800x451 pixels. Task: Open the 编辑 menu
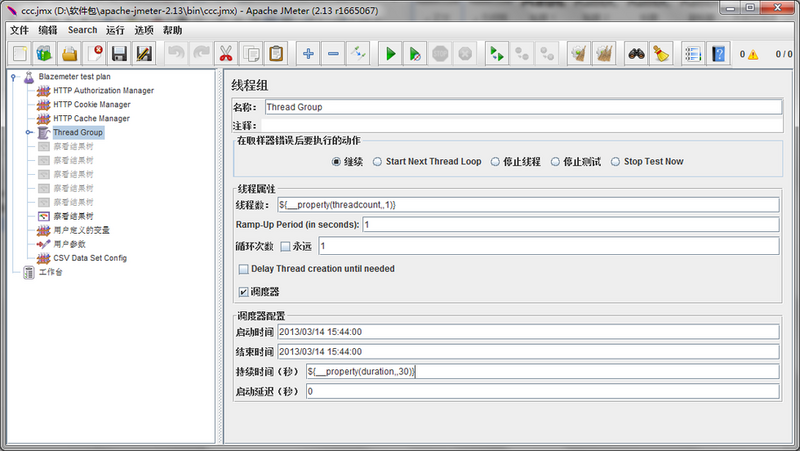click(48, 30)
